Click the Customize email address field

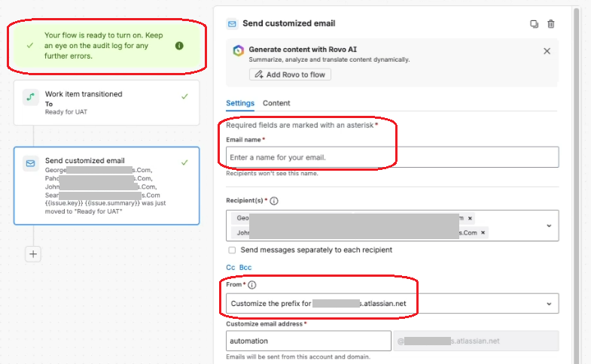click(309, 341)
